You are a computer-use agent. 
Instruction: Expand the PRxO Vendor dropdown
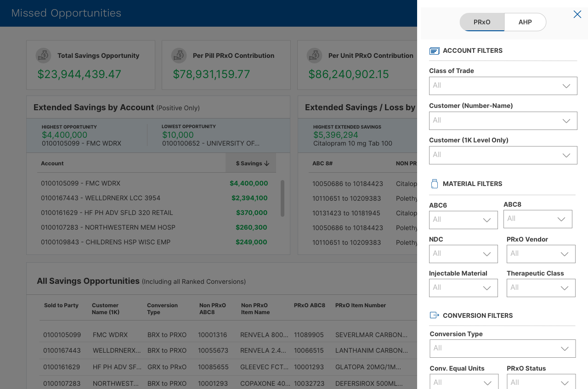coord(541,254)
